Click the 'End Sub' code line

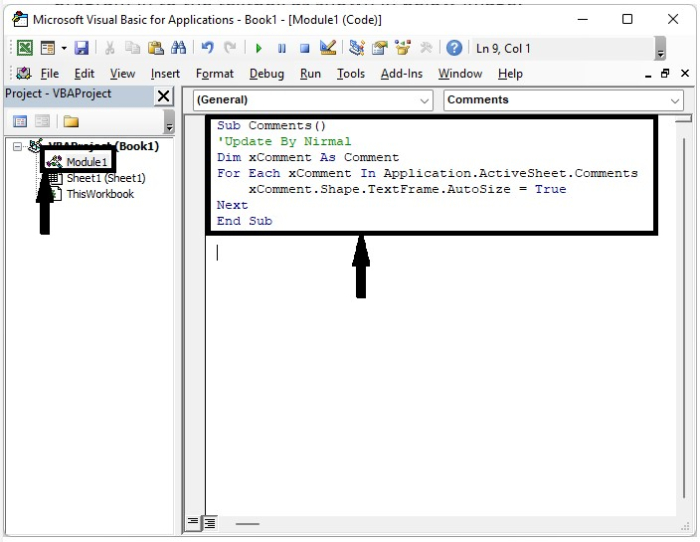[x=244, y=221]
